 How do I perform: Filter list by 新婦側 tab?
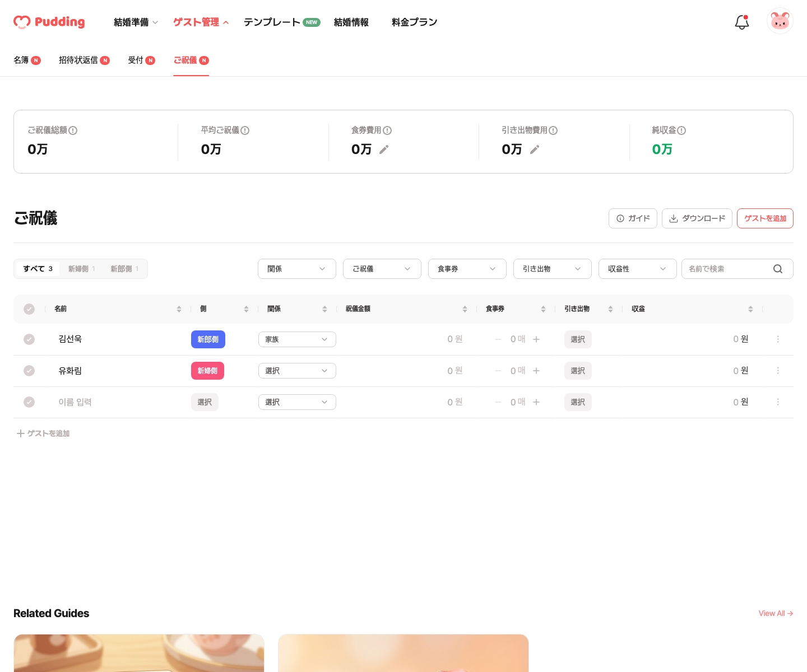82,269
